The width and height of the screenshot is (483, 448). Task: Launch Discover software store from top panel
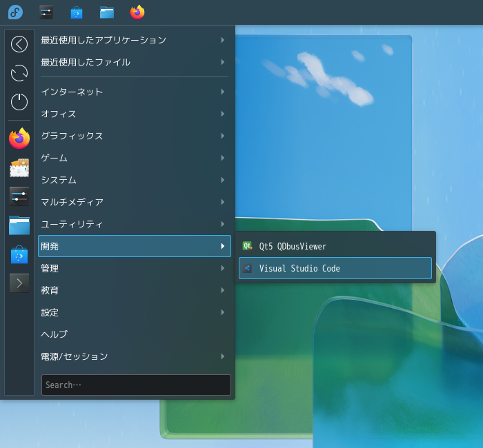77,12
